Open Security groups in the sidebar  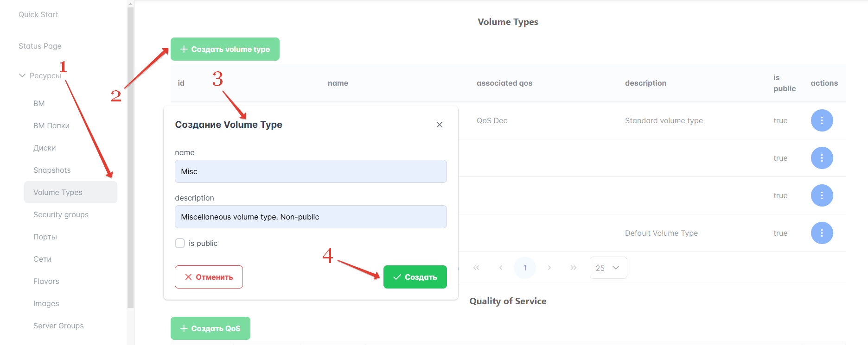click(x=61, y=214)
